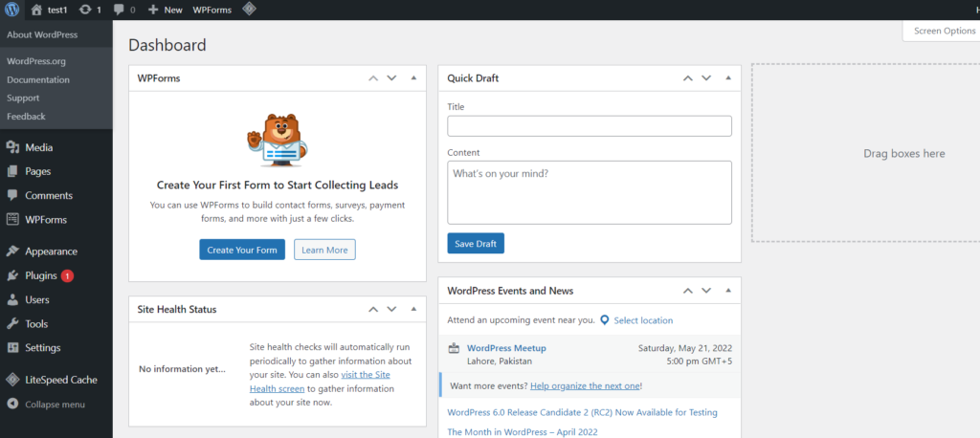This screenshot has height=438, width=980.
Task: Open the Screen Options dropdown tab
Action: (x=942, y=31)
